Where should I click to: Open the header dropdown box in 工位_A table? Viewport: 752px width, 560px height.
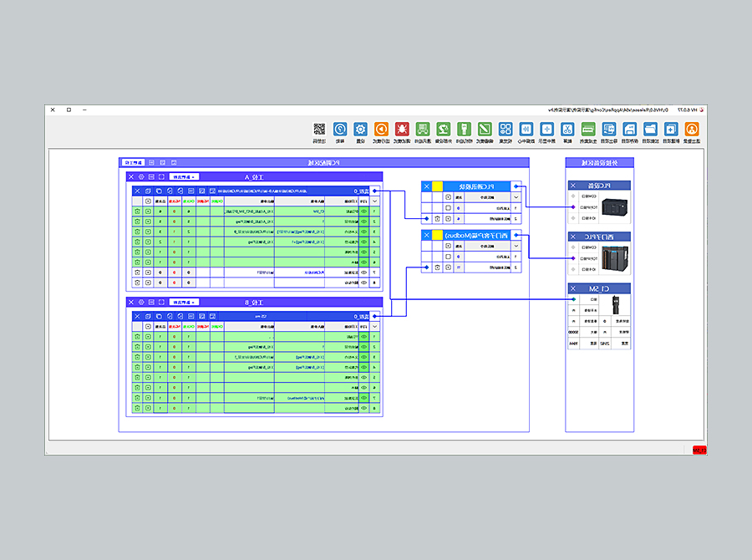(x=148, y=201)
